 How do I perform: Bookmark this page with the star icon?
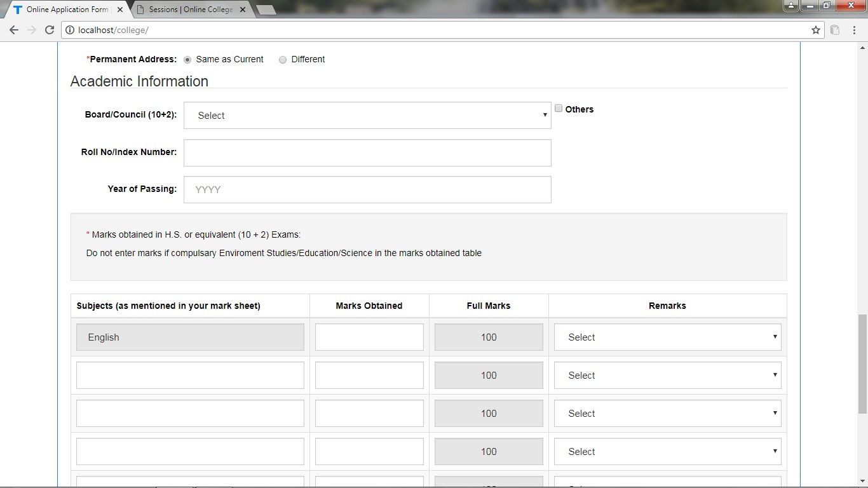(816, 30)
